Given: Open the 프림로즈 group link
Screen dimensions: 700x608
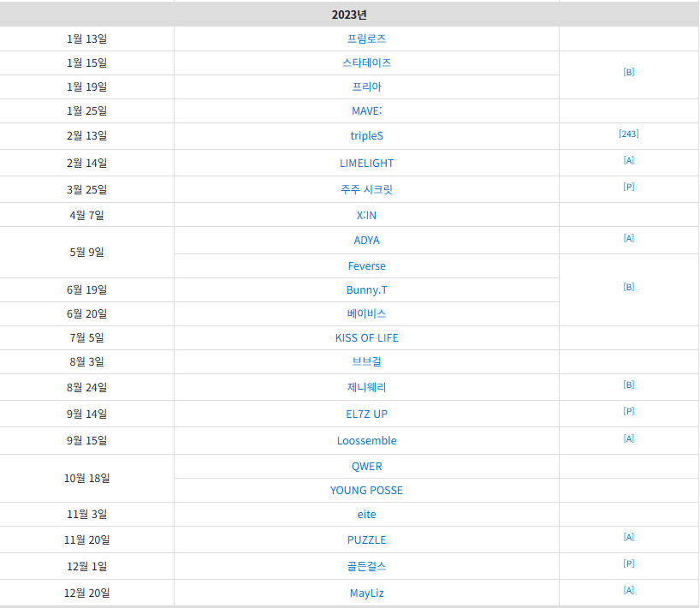Looking at the screenshot, I should pos(366,39).
